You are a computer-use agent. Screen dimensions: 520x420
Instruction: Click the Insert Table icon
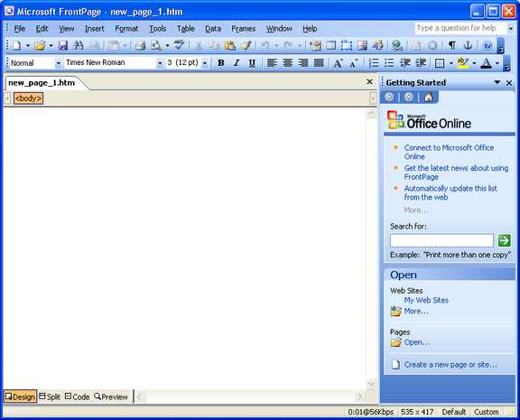tap(330, 45)
